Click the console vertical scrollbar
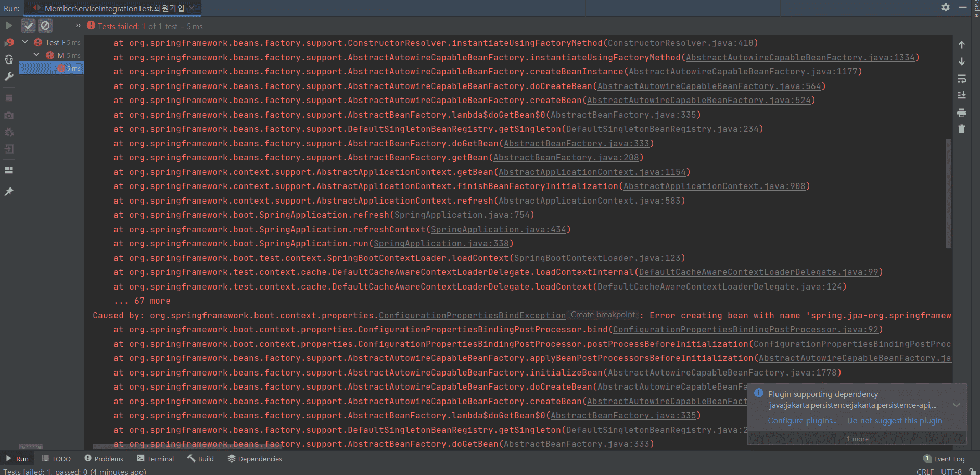Image resolution: width=980 pixels, height=475 pixels. coord(949,193)
